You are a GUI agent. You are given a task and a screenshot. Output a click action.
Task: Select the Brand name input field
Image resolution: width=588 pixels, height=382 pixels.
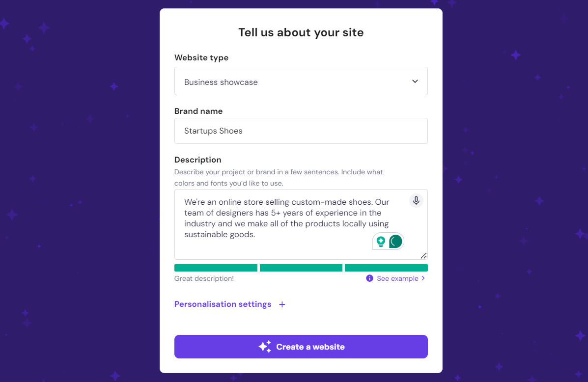pyautogui.click(x=301, y=131)
